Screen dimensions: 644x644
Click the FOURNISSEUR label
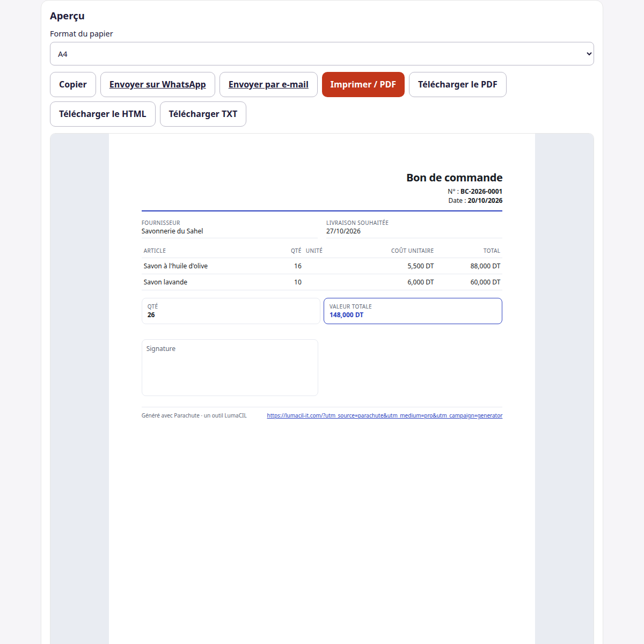[x=161, y=223]
